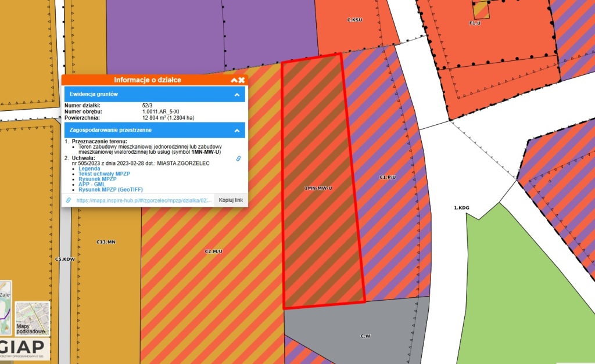Viewport: 595px width, 364px height.
Task: Open the Legenda link
Action: (x=89, y=169)
